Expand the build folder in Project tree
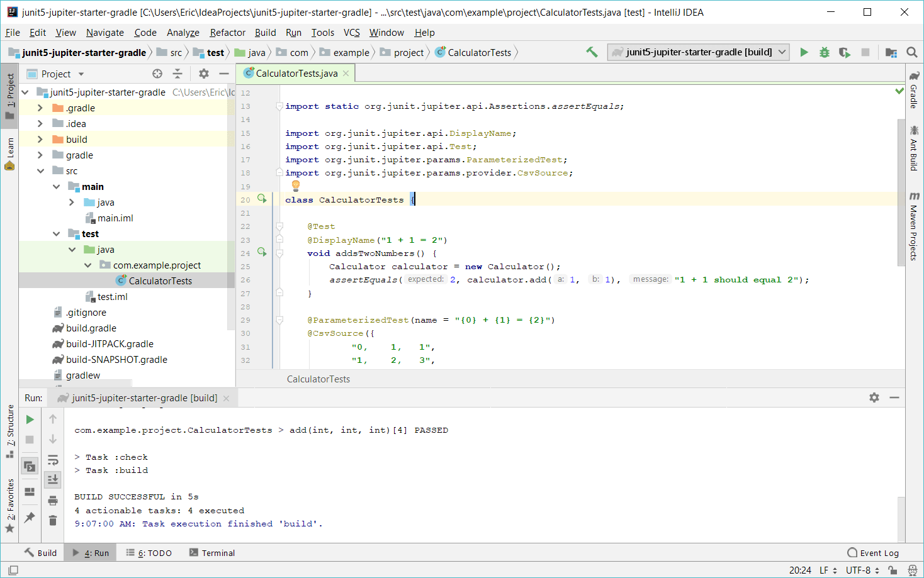This screenshot has width=924, height=578. click(40, 140)
